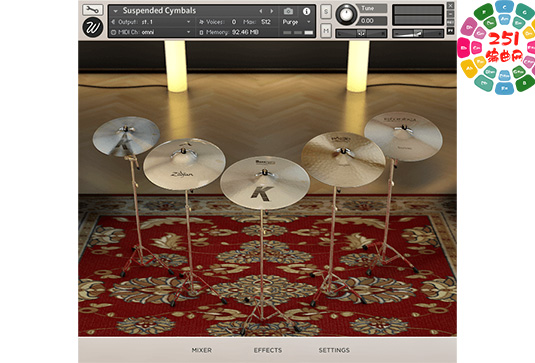Viewport: 535px width, 363px height.
Task: Click the pan slider below Tune
Action: (x=361, y=33)
